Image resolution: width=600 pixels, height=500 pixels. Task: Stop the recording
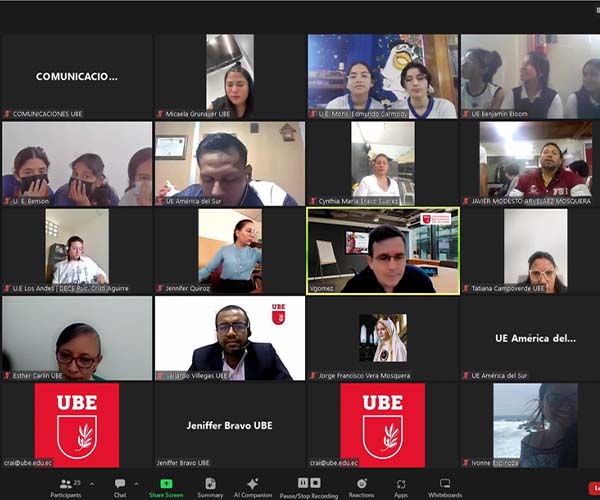315,483
